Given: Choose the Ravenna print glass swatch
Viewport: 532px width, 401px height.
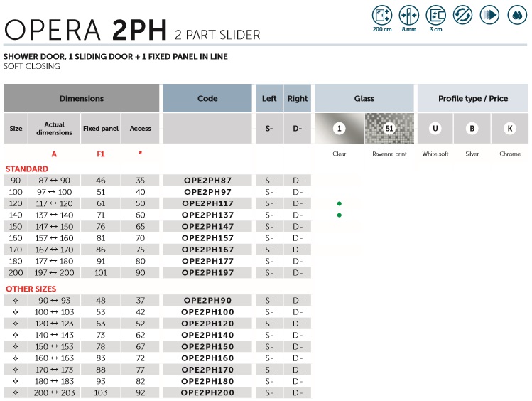Looking at the screenshot, I should pyautogui.click(x=389, y=129).
